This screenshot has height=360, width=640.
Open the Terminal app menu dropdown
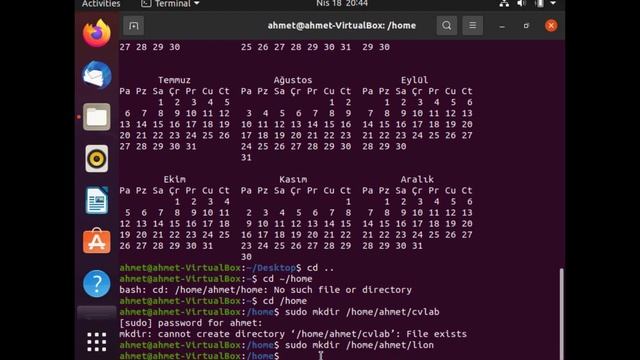coord(170,4)
